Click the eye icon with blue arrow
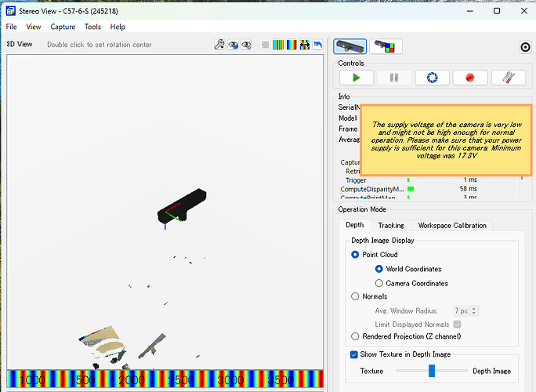The image size is (536, 392). tap(247, 45)
